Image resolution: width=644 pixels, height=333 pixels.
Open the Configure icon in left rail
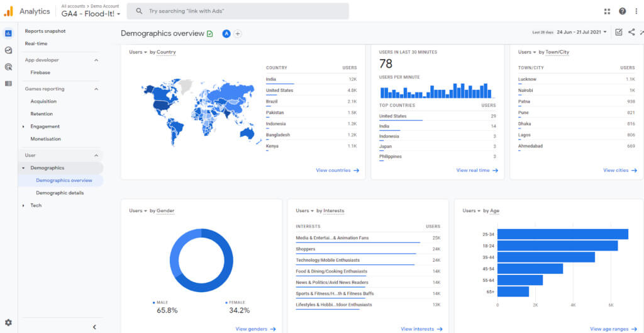pos(8,83)
